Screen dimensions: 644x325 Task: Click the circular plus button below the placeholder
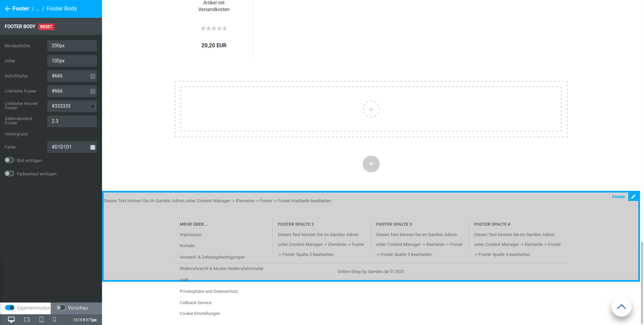click(371, 164)
